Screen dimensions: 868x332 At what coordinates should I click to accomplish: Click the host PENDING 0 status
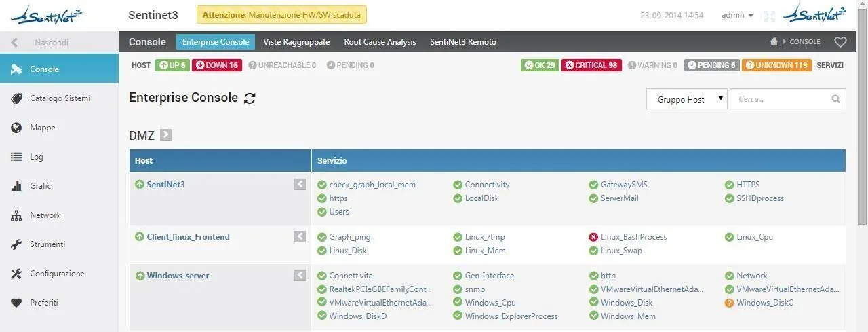click(x=350, y=65)
